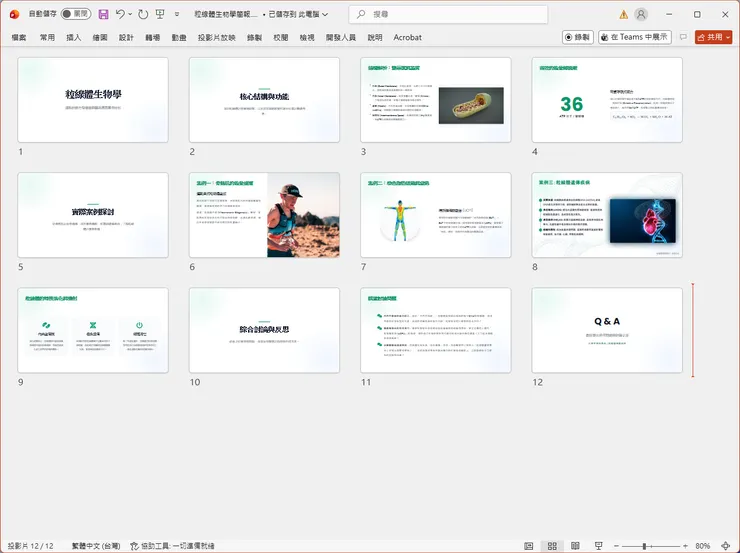740x553 pixels.
Task: Switch to the Acrobat tab
Action: tap(408, 37)
